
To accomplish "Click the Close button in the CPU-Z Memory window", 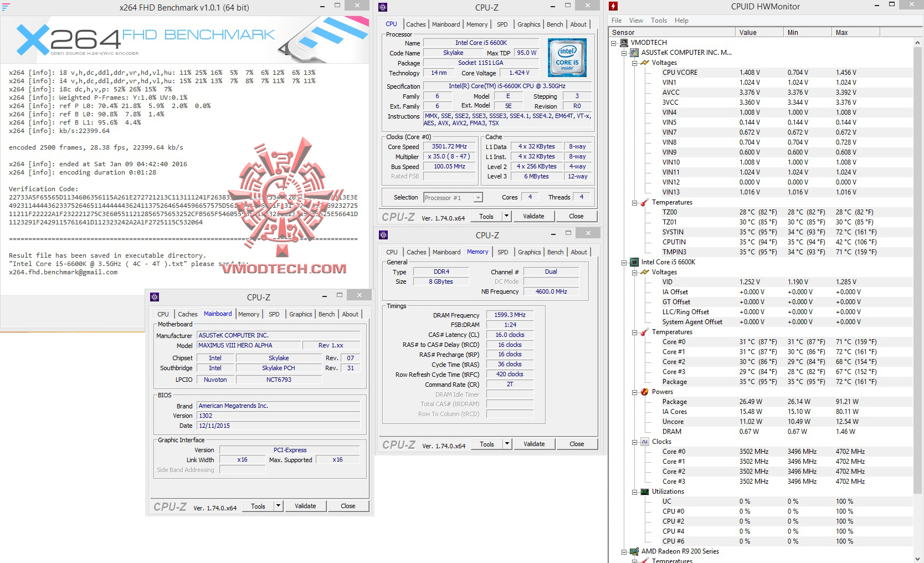I will (577, 444).
